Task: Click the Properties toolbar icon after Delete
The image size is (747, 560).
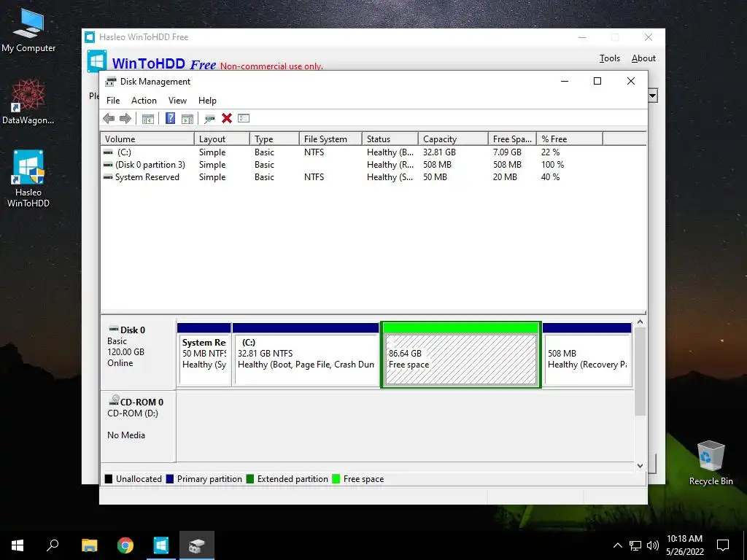Action: pyautogui.click(x=244, y=118)
